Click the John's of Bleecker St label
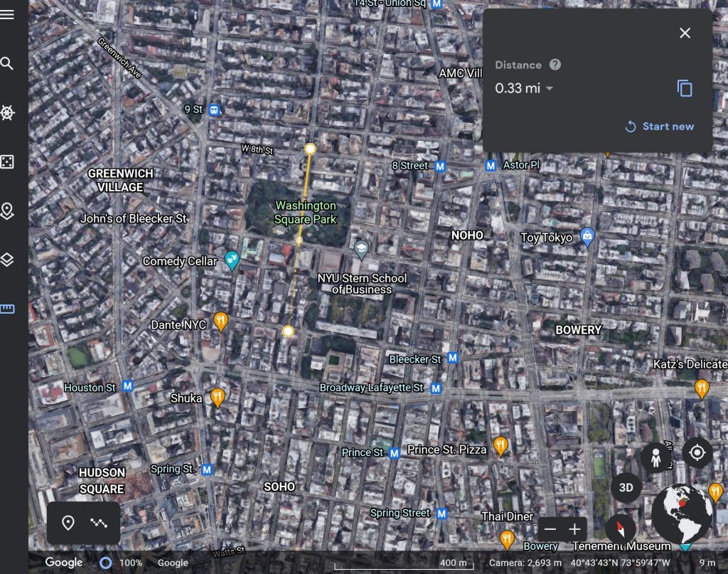The height and width of the screenshot is (574, 728). tap(133, 218)
